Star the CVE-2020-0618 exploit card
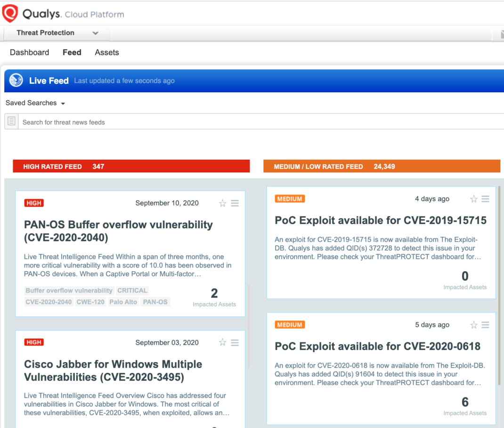504x428 pixels. [x=473, y=325]
